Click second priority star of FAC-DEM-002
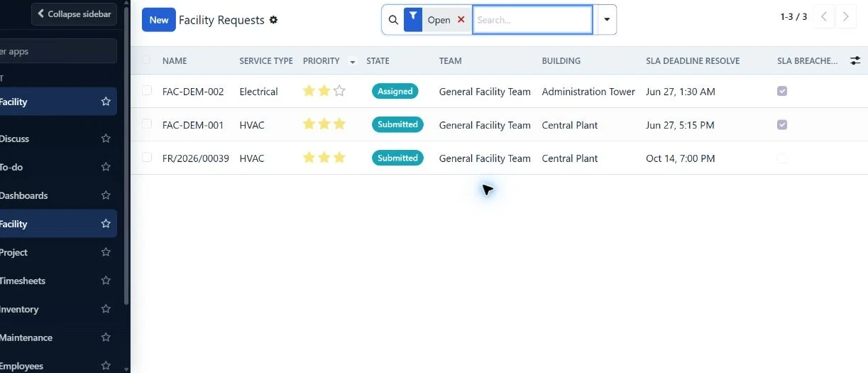This screenshot has width=868, height=373. point(324,91)
